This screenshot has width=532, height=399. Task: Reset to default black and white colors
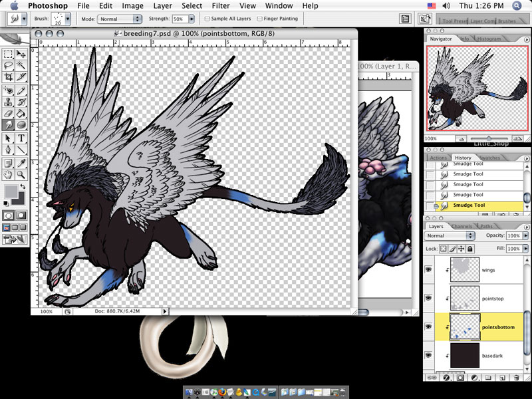[x=6, y=203]
